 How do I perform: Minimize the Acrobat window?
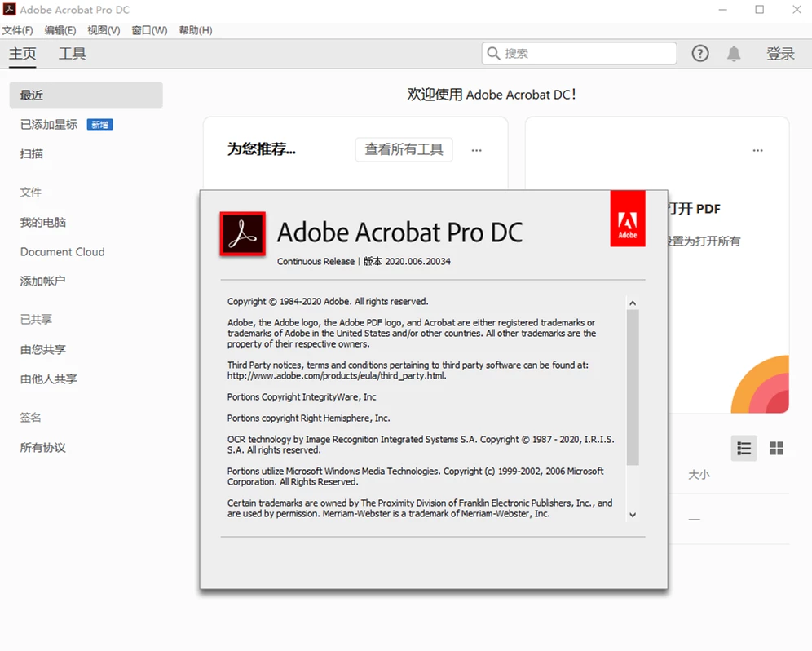pos(723,9)
